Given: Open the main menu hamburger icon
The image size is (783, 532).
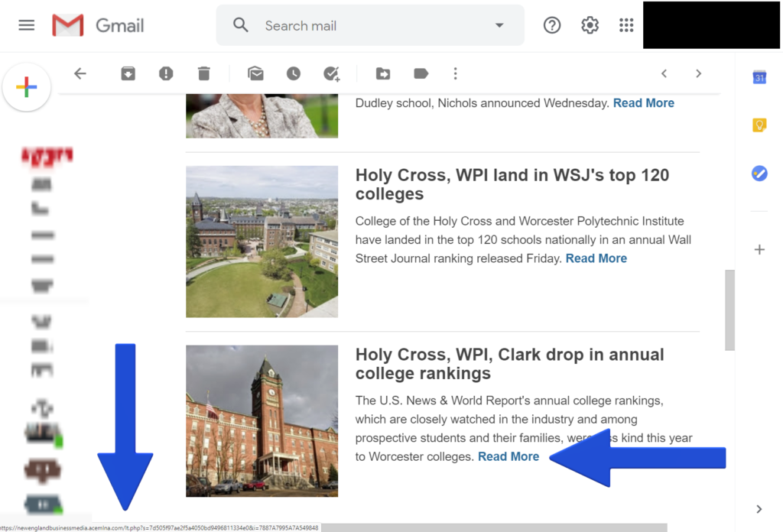Looking at the screenshot, I should [x=27, y=25].
